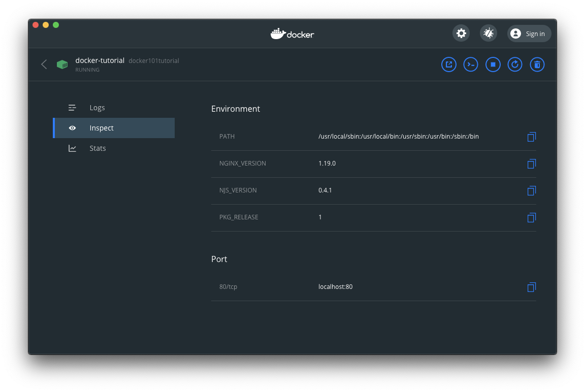The image size is (585, 392).
Task: Click the green container cube icon
Action: click(62, 64)
